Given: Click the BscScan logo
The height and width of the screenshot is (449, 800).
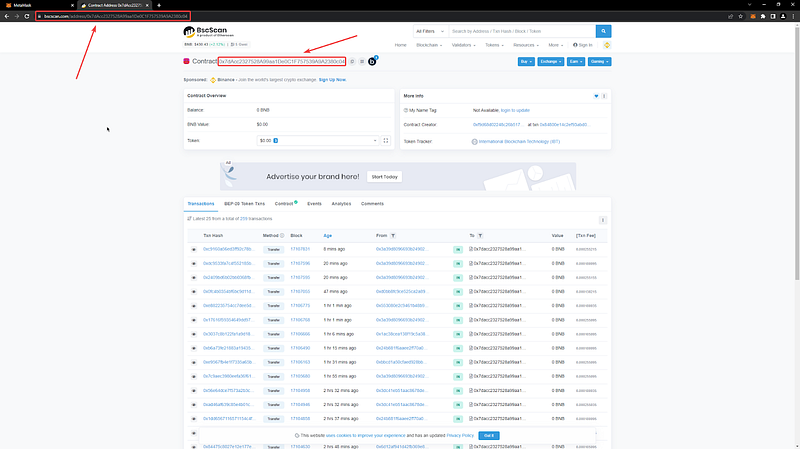Looking at the screenshot, I should pyautogui.click(x=209, y=32).
